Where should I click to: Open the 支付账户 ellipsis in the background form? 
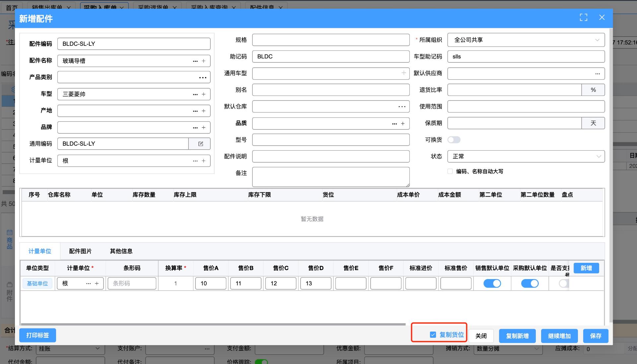pos(207,348)
